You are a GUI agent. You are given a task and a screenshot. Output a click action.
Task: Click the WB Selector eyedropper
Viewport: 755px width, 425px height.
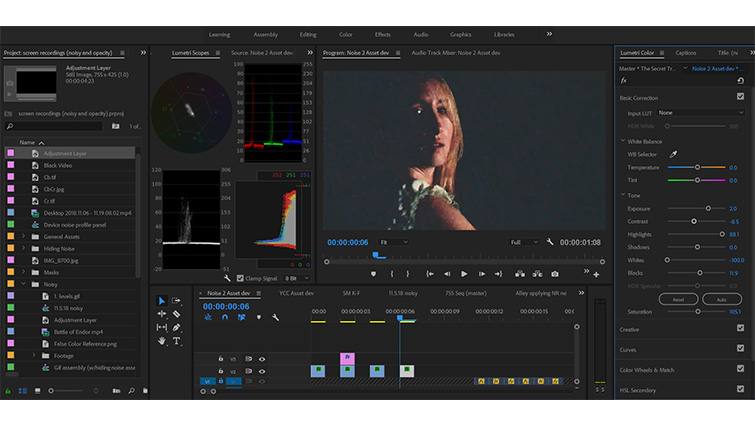pyautogui.click(x=673, y=154)
